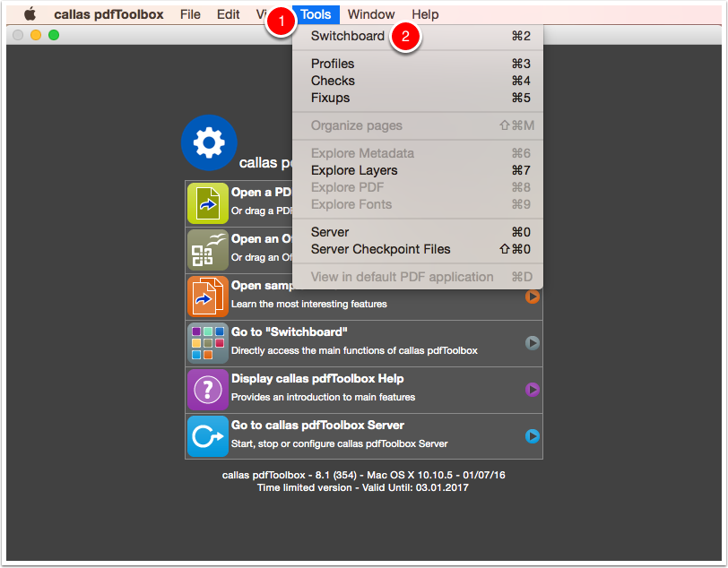Click gray play arrow on Switchboard row
Image resolution: width=728 pixels, height=568 pixels.
point(532,343)
